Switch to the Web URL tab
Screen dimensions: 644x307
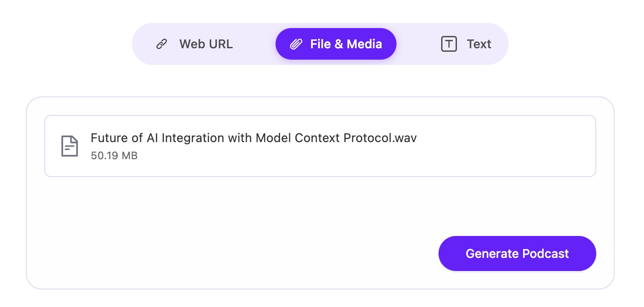(x=195, y=44)
